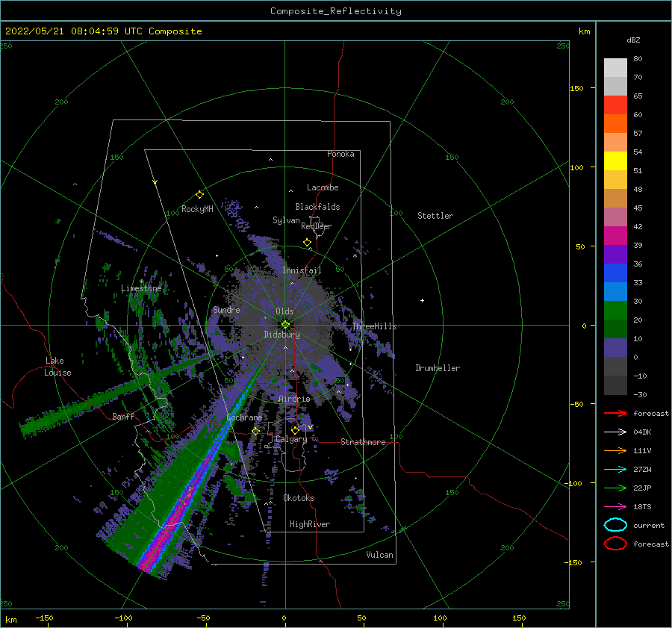Click the Vulcan town label
The height and width of the screenshot is (628, 672).
pos(380,555)
